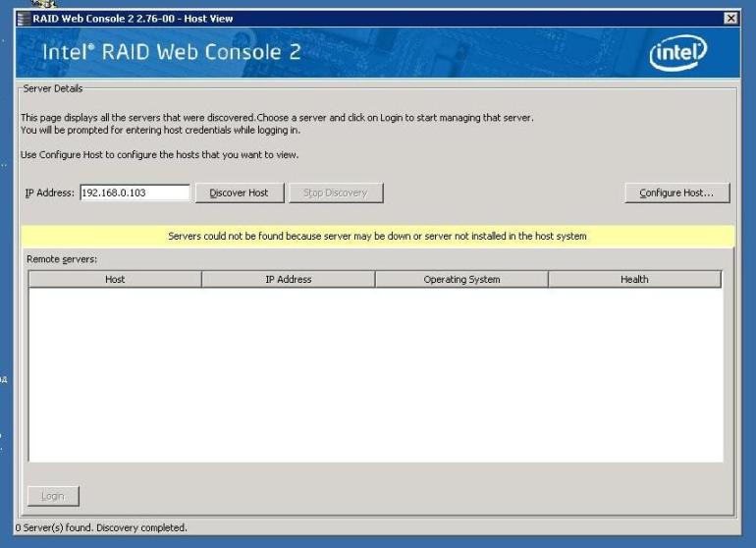Click the 'Remote servers:' label

coord(62,259)
